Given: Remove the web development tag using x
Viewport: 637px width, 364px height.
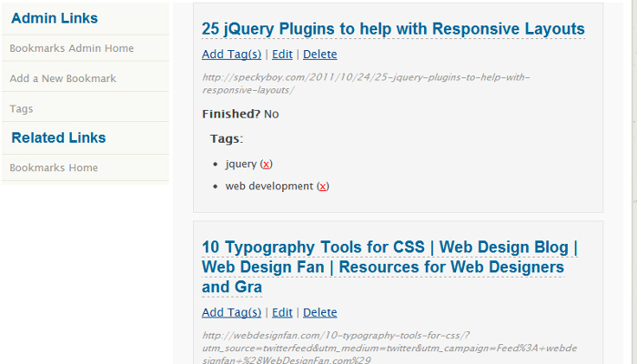Looking at the screenshot, I should click(323, 186).
